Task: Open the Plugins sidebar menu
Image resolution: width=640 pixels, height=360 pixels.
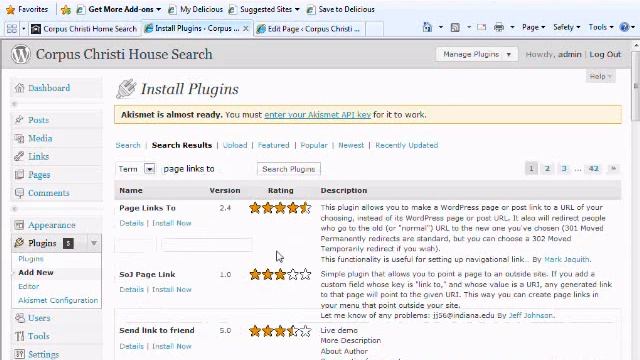Action: [42, 243]
